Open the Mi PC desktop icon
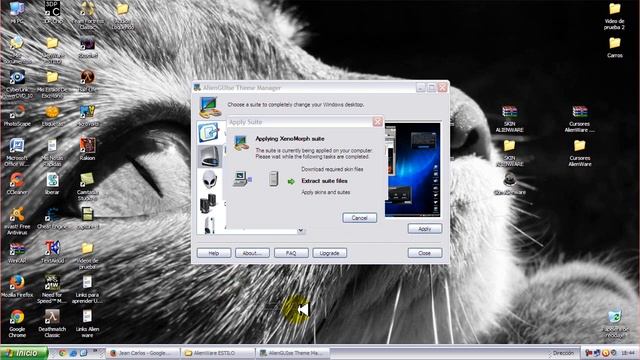This screenshot has width=640, height=360. (17, 13)
